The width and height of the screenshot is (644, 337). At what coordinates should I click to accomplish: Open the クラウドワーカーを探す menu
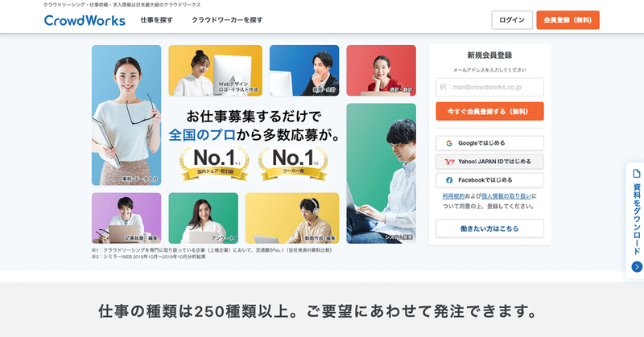point(227,19)
